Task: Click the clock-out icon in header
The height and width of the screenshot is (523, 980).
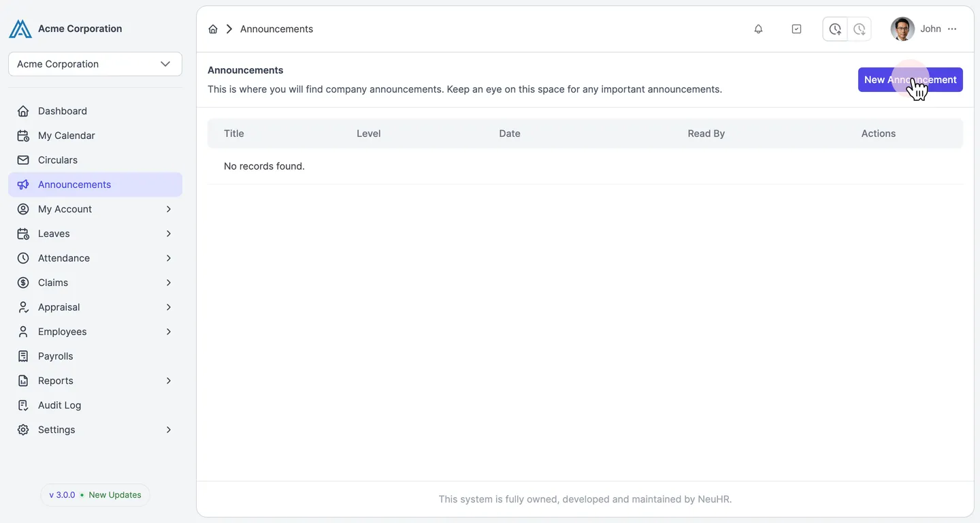Action: 860,29
